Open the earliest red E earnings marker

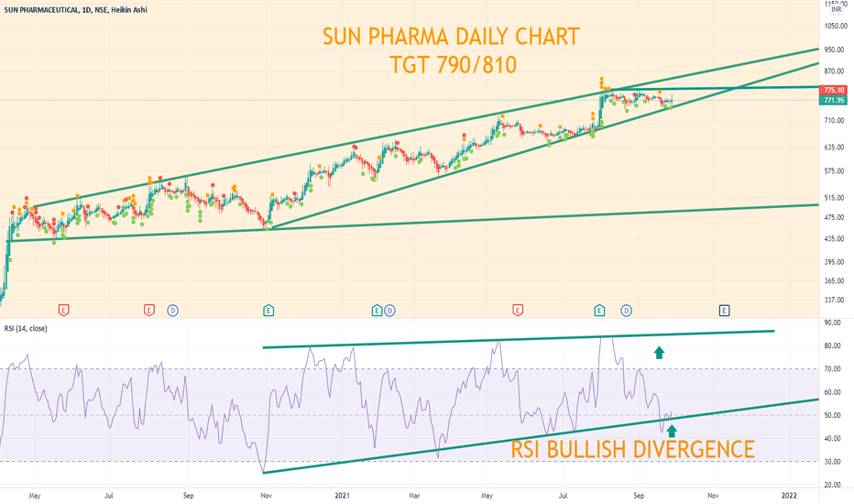[x=64, y=311]
